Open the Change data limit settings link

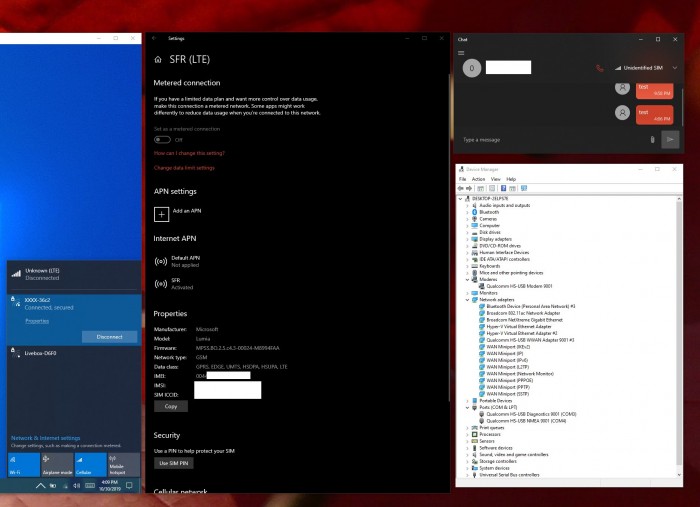coord(184,168)
